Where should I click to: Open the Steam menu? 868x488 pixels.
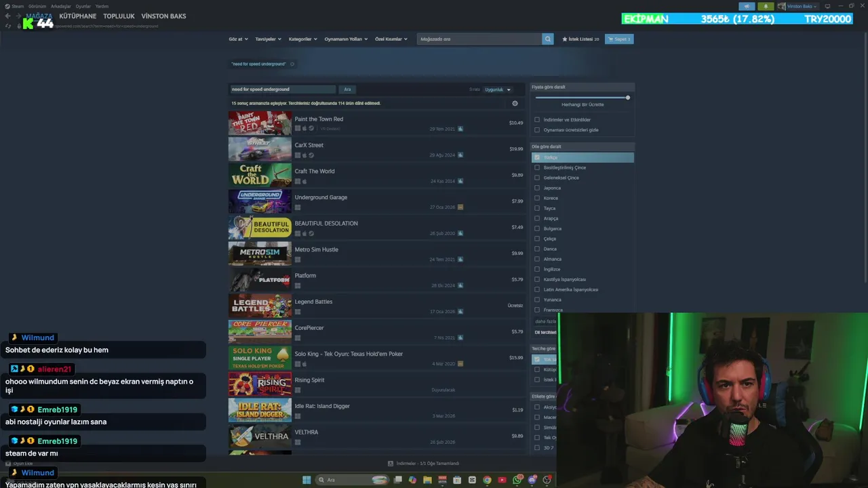point(14,6)
